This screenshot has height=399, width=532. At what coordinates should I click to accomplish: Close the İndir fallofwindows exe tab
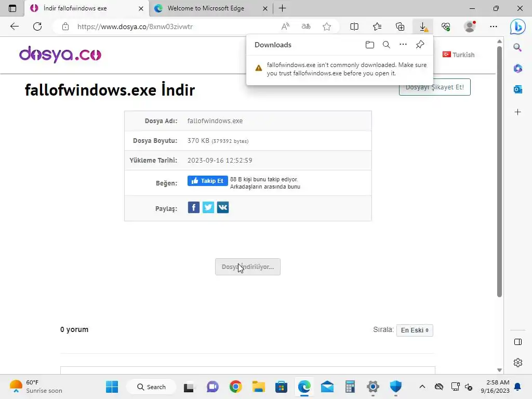[x=141, y=8]
